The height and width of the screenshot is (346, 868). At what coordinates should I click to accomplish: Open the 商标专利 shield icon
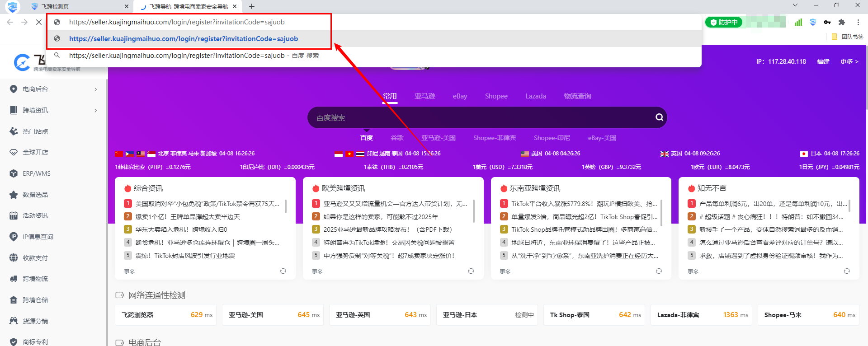pyautogui.click(x=14, y=342)
